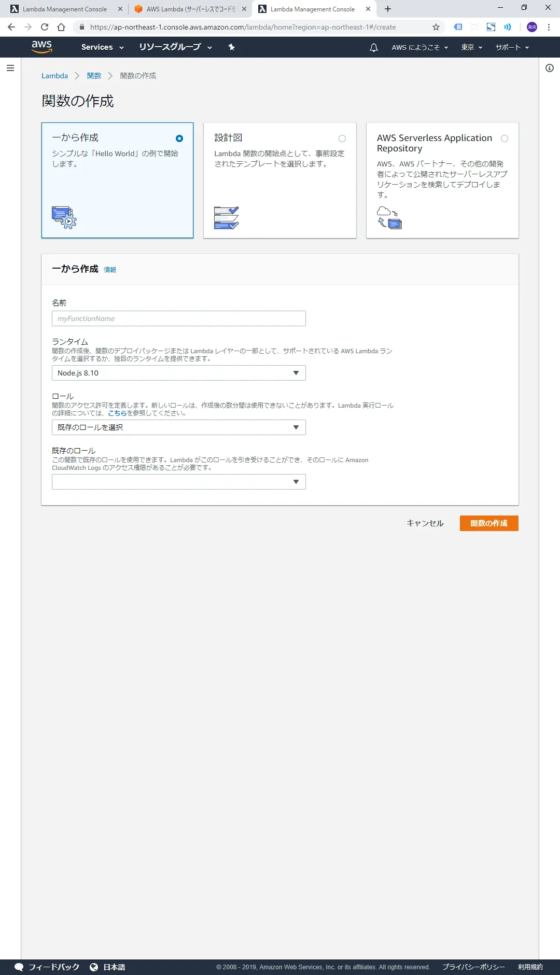
Task: Open the hamburger side navigation menu
Action: coord(10,68)
